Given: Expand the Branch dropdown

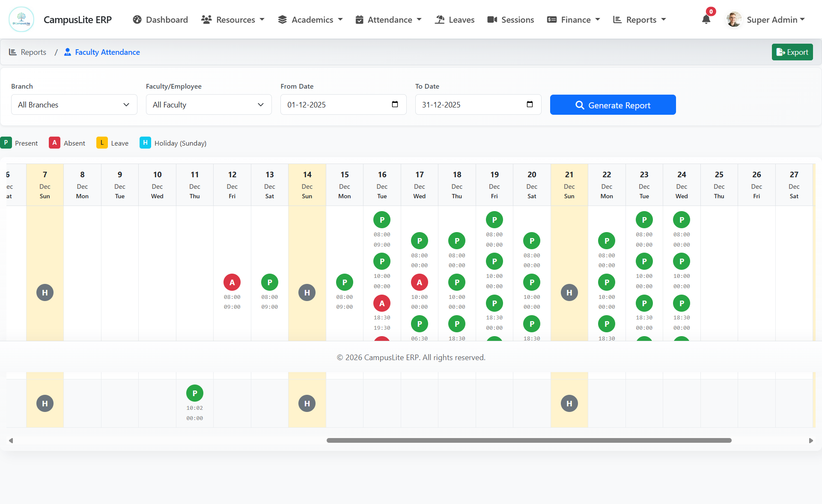Looking at the screenshot, I should (74, 105).
